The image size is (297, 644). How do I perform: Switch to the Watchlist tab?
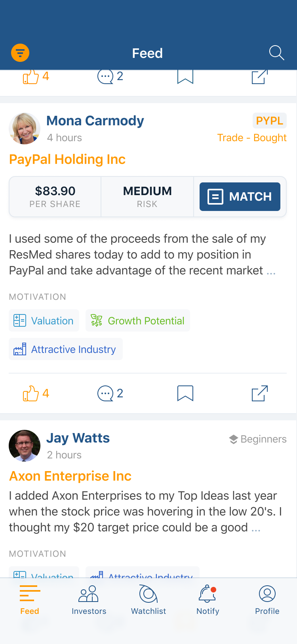click(148, 600)
